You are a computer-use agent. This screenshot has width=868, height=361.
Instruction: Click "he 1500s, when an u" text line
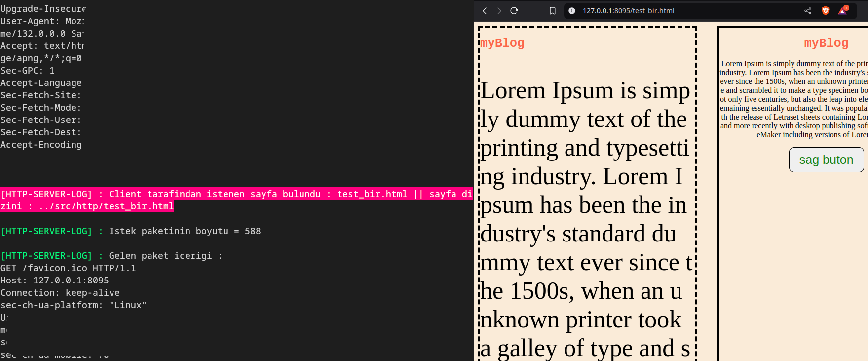[581, 291]
